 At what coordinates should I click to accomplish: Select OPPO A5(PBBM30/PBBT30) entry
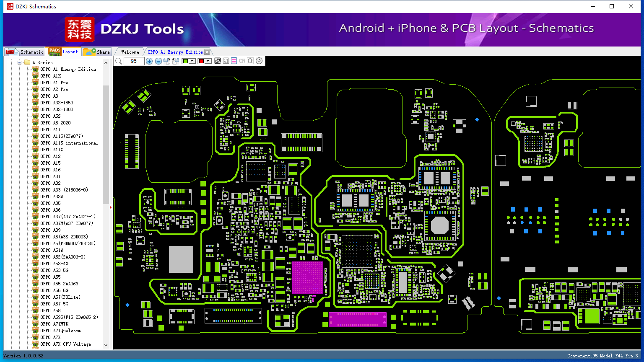[x=68, y=243]
